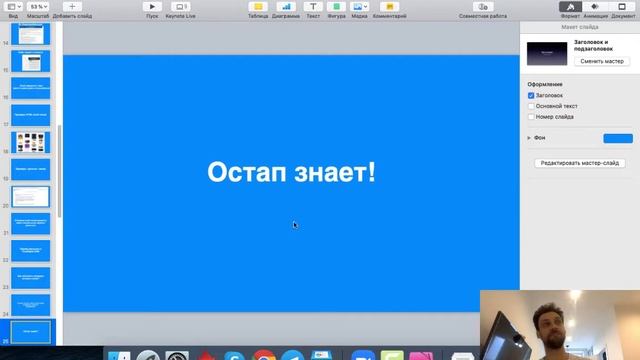This screenshot has height=360, width=640.
Task: Select slide 16 thumbnail
Action: click(31, 88)
